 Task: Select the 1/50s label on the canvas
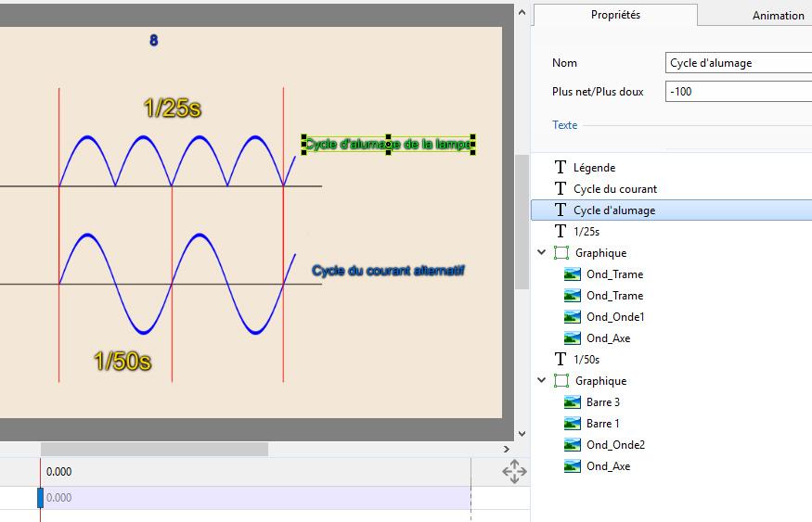coord(122,361)
